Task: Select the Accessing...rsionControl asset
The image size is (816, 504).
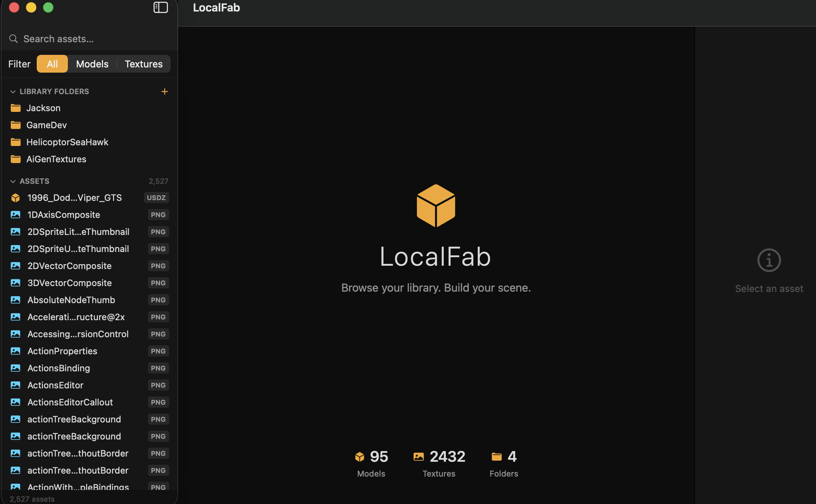Action: [89, 334]
